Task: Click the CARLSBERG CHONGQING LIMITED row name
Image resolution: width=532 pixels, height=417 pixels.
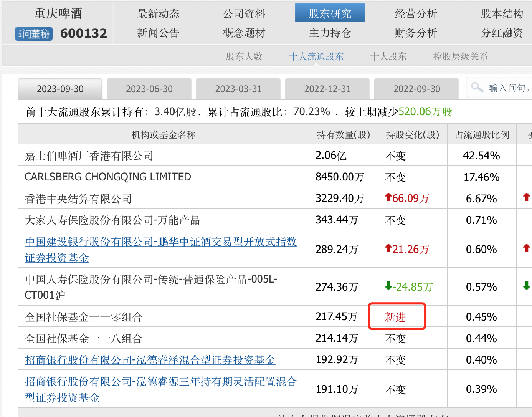Action: (108, 177)
